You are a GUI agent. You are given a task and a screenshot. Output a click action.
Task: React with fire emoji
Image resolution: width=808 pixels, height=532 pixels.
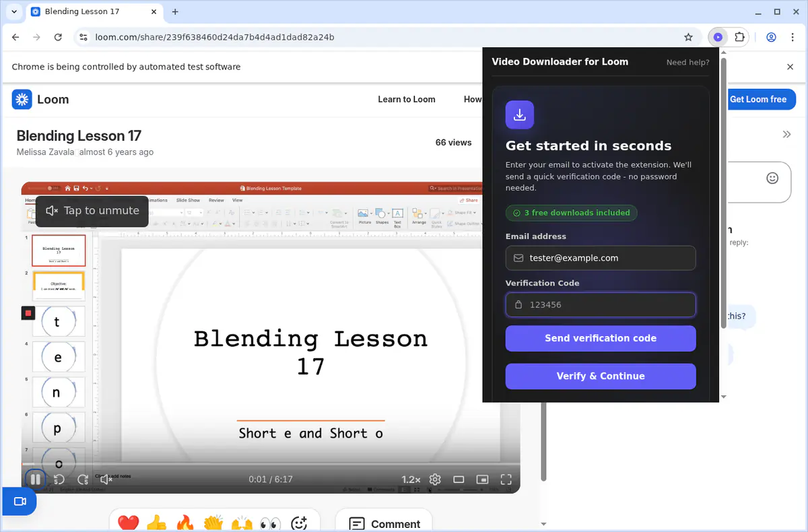click(x=184, y=523)
